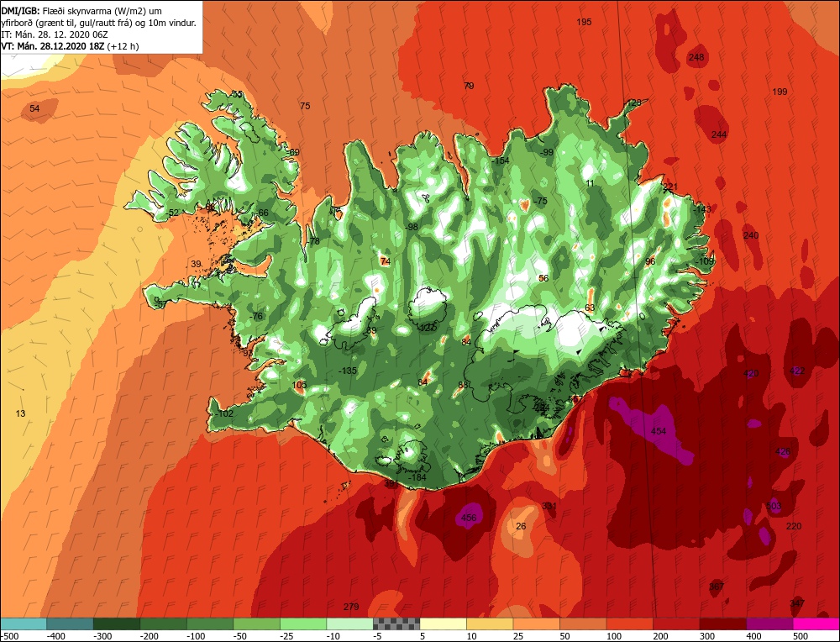Select the green swatch between -100 and -50
This screenshot has width=840, height=642.
point(209,624)
